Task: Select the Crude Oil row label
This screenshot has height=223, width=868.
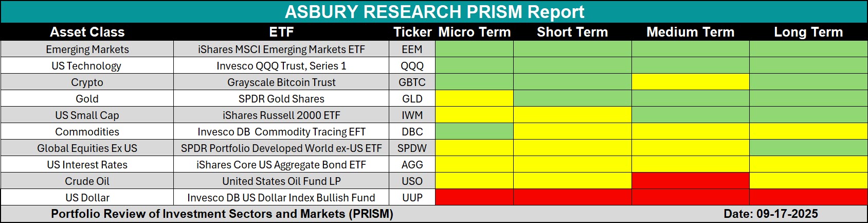Action: pyautogui.click(x=87, y=181)
